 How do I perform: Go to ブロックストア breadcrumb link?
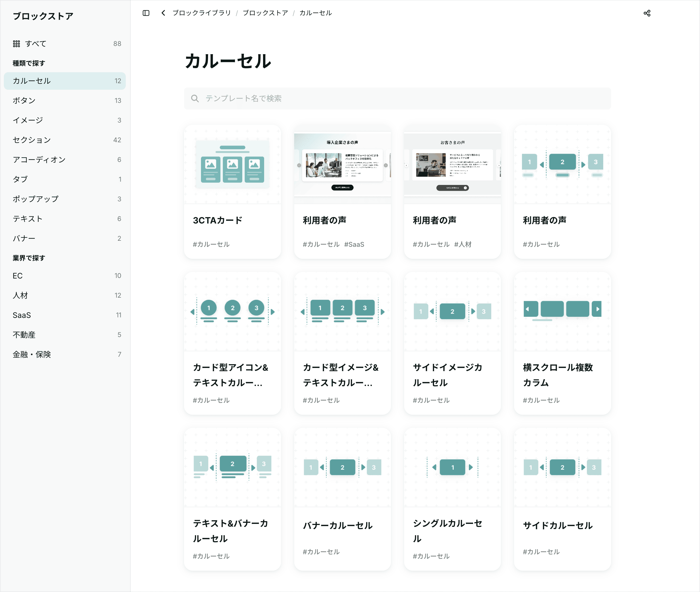pyautogui.click(x=265, y=13)
